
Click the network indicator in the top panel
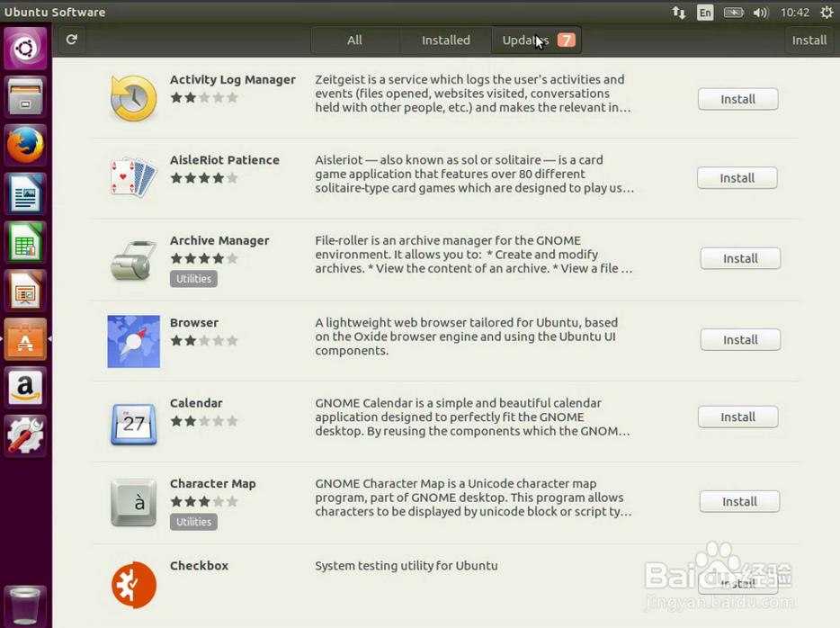(679, 13)
